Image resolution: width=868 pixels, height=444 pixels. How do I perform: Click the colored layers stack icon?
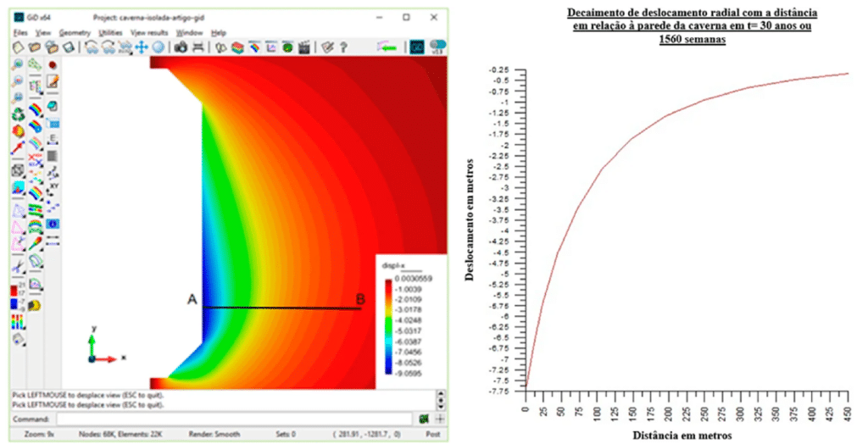237,47
